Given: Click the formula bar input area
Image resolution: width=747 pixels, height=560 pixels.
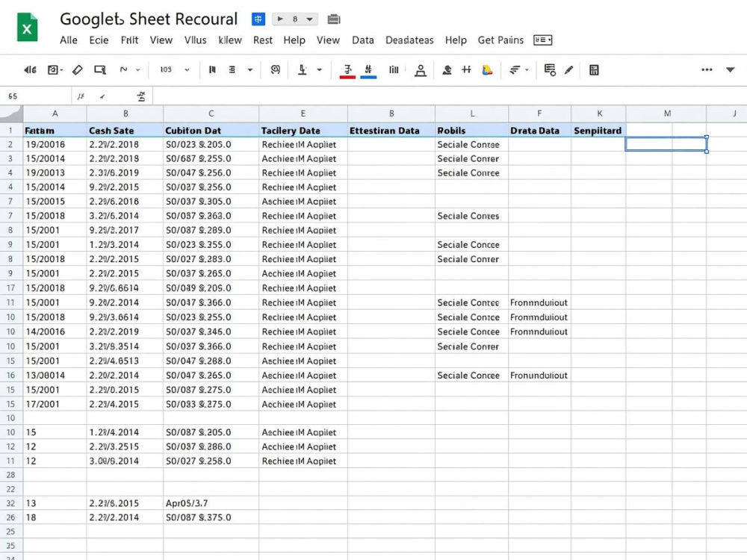Looking at the screenshot, I should click(449, 96).
